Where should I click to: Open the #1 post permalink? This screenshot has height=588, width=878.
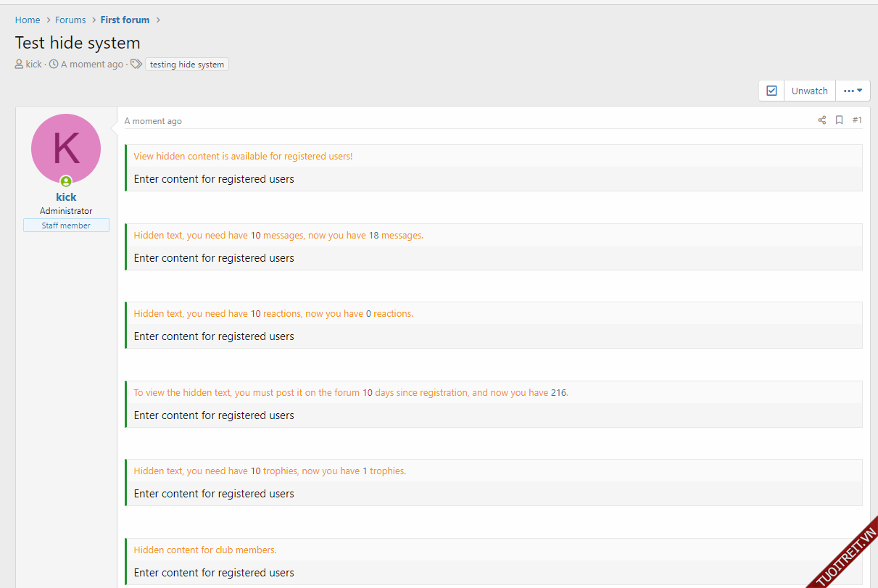pyautogui.click(x=857, y=120)
